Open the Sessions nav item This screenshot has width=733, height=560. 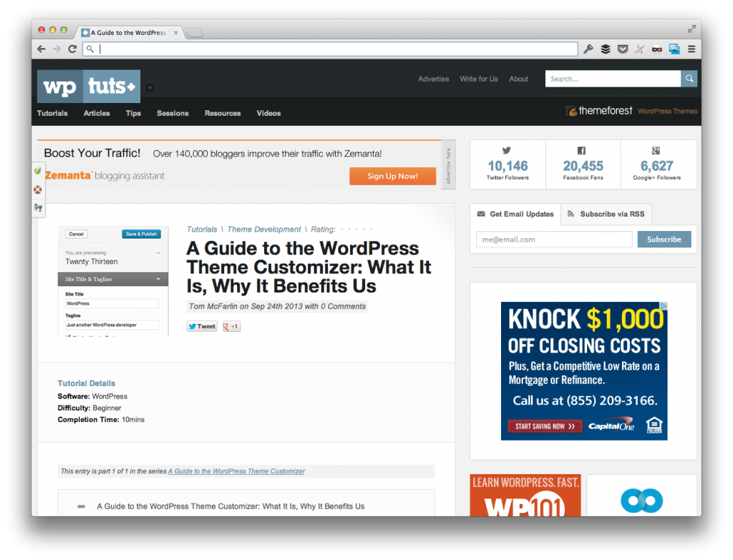click(173, 113)
